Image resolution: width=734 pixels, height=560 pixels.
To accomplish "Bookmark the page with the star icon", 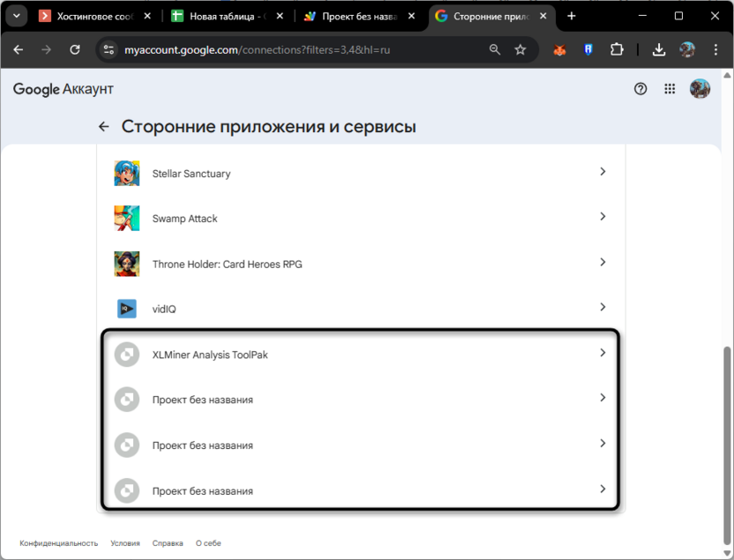I will coord(521,50).
